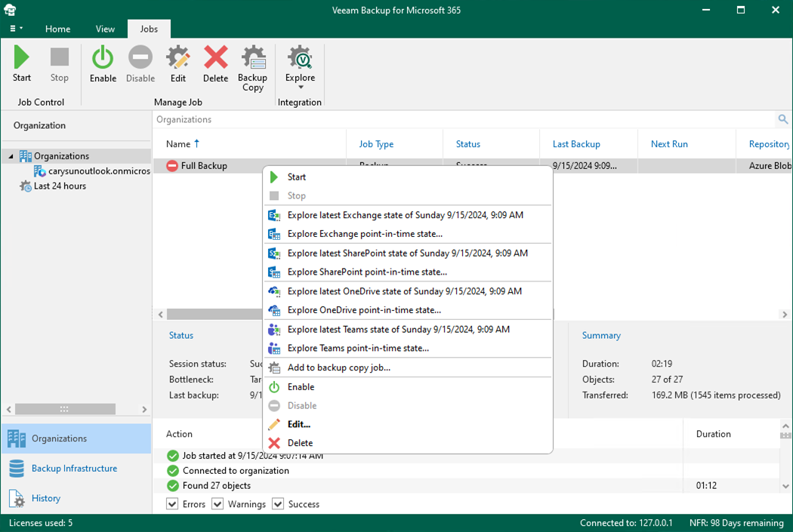This screenshot has height=532, width=793.
Task: Click left arrow of job list scrollbar
Action: [160, 314]
